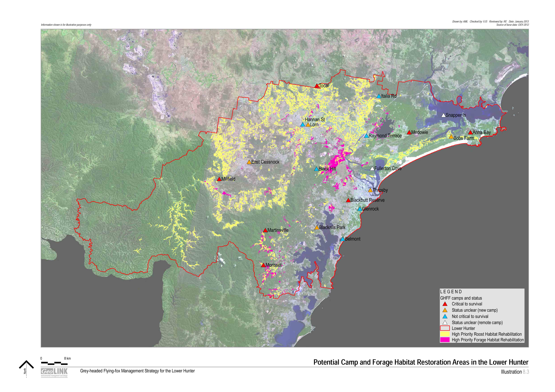Select the blue Raymond Terrace camp marker

point(366,136)
